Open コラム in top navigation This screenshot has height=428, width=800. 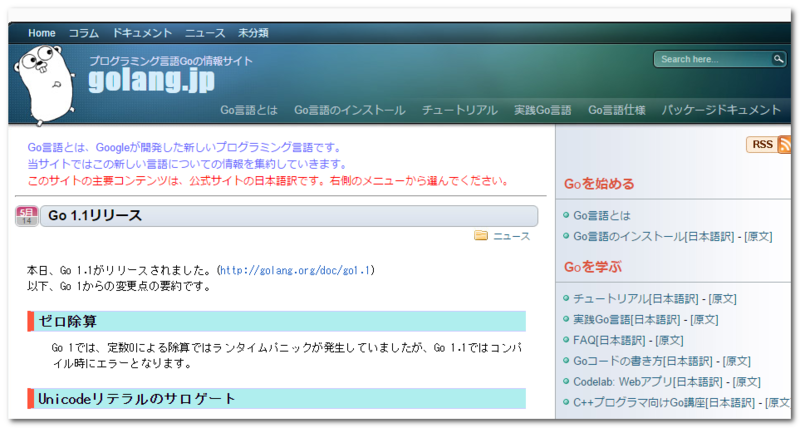click(x=84, y=33)
